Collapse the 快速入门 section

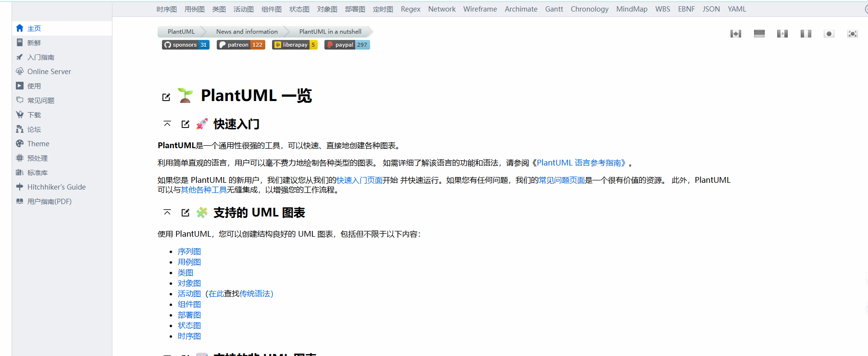167,124
